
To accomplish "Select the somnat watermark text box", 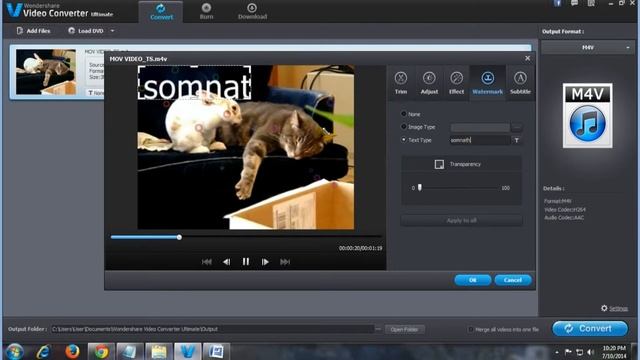I will 194,83.
